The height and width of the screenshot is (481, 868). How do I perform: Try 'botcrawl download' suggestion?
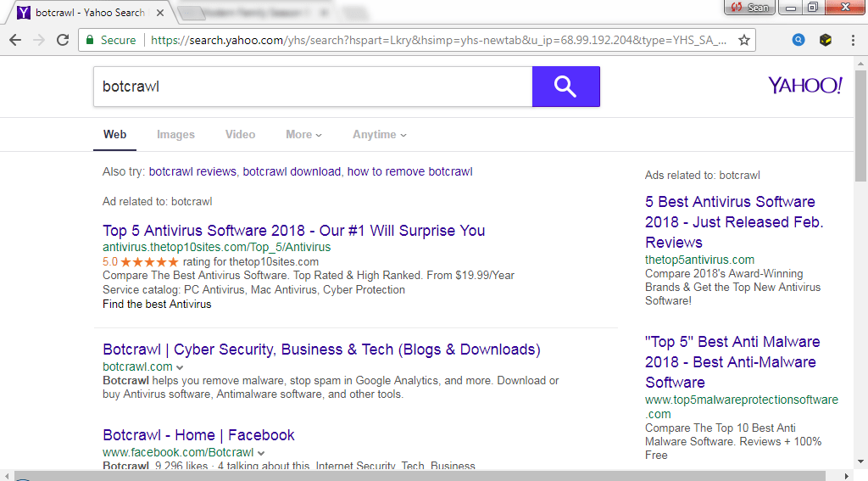pos(292,171)
